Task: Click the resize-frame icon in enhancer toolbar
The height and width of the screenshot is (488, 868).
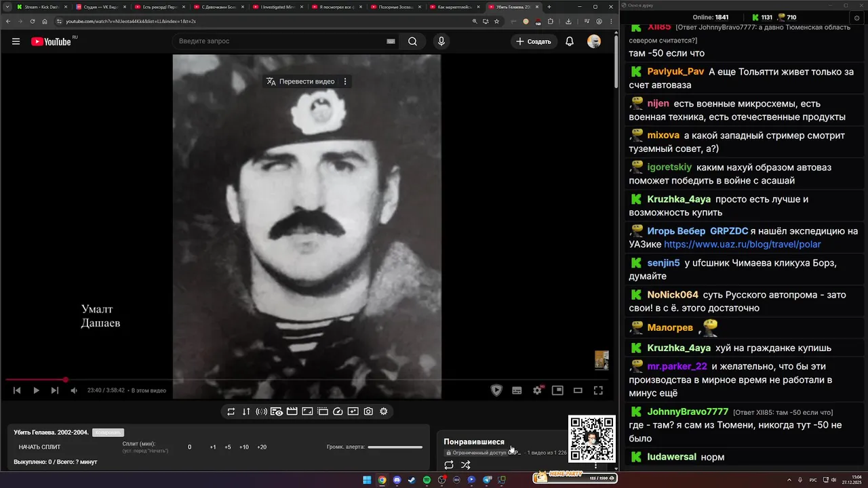Action: 307,411
